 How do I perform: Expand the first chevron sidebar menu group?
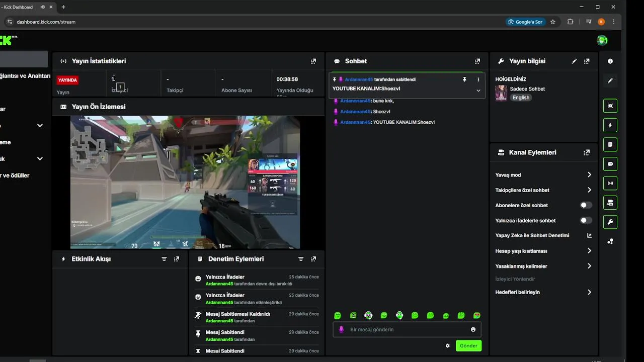click(40, 125)
